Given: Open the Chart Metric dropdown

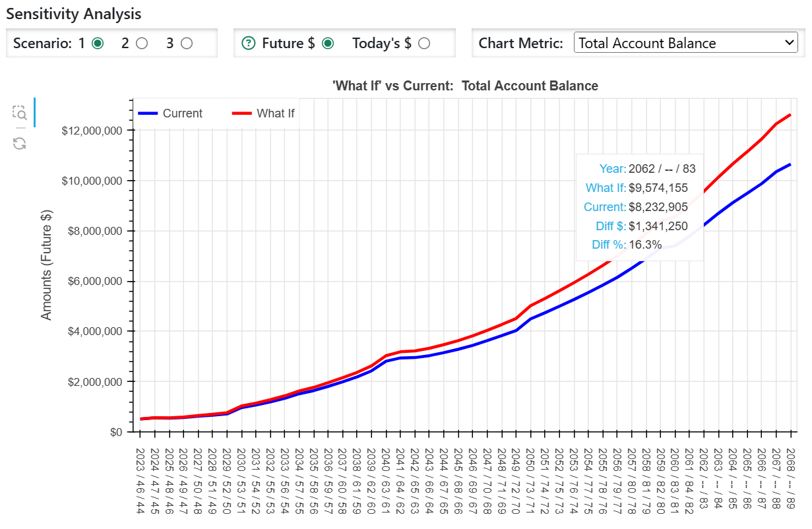Looking at the screenshot, I should (x=686, y=42).
